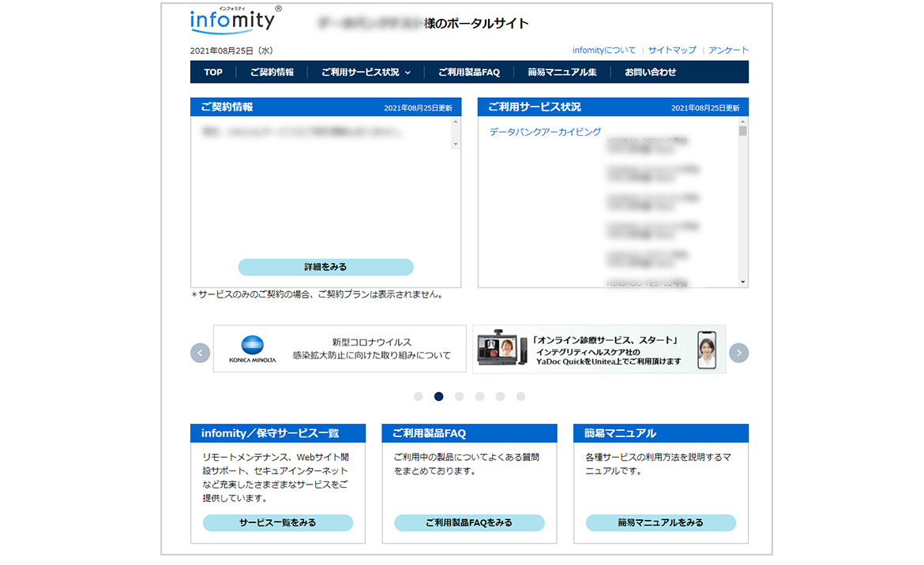Open お問い合わせ in navigation bar
Screen dimensions: 924x565
(x=650, y=72)
